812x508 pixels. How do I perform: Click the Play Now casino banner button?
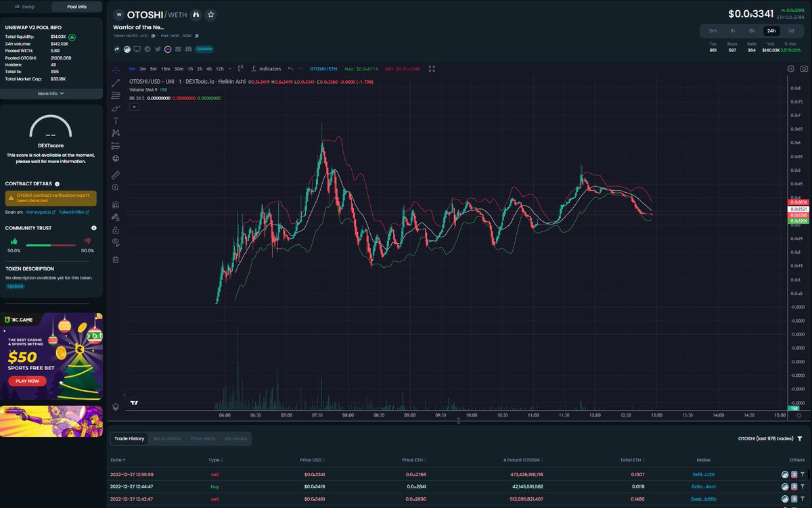pyautogui.click(x=27, y=381)
